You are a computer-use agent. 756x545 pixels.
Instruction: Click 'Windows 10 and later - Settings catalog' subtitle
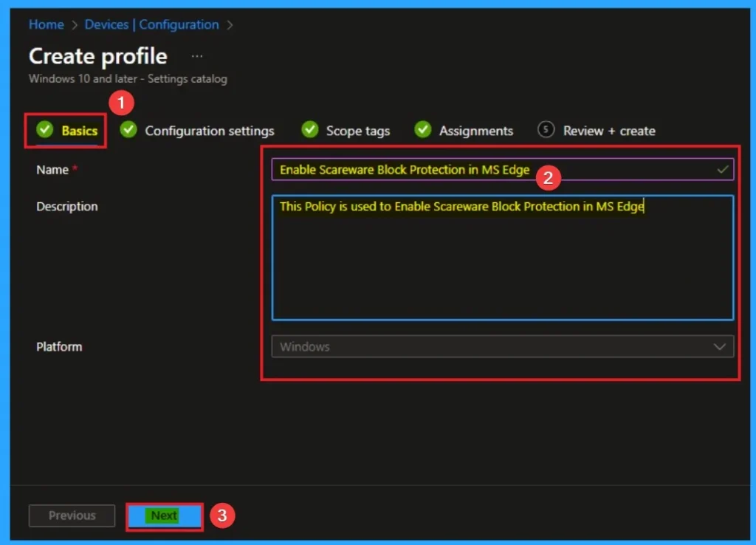[x=128, y=78]
